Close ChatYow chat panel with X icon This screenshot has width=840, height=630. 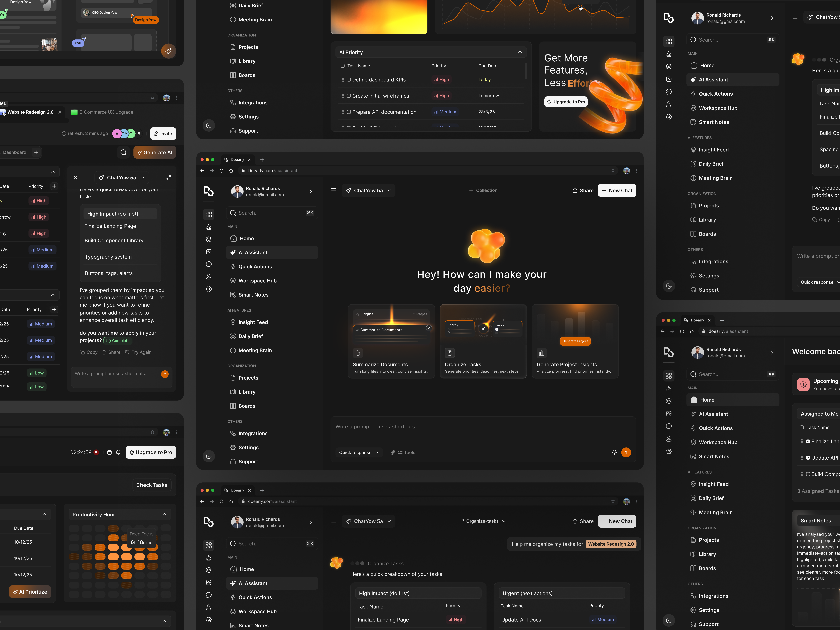[x=75, y=177]
